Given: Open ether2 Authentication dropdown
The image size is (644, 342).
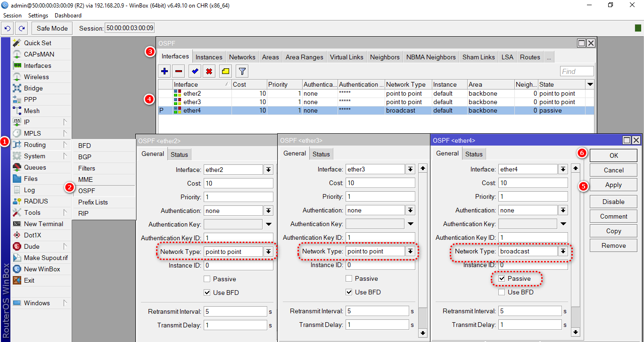Looking at the screenshot, I should point(268,211).
